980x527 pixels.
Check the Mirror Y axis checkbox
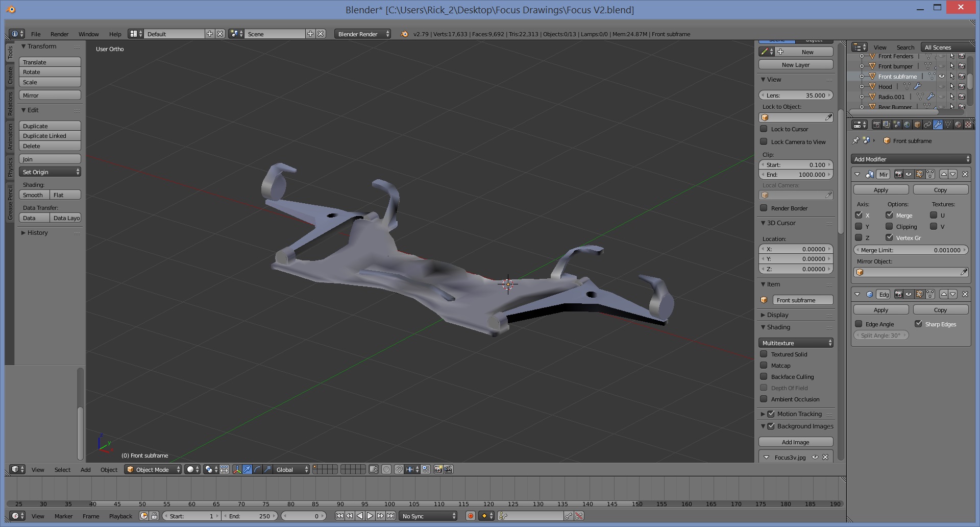point(859,226)
